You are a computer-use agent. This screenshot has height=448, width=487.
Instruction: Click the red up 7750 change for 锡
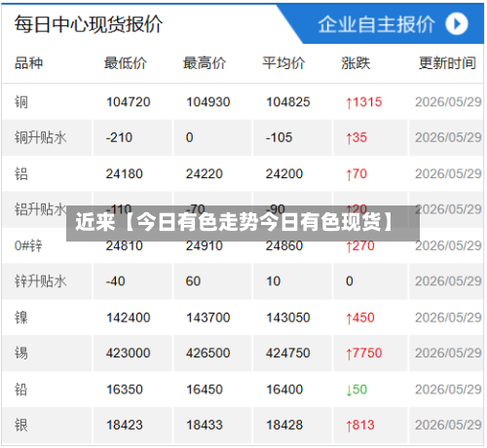coord(364,354)
